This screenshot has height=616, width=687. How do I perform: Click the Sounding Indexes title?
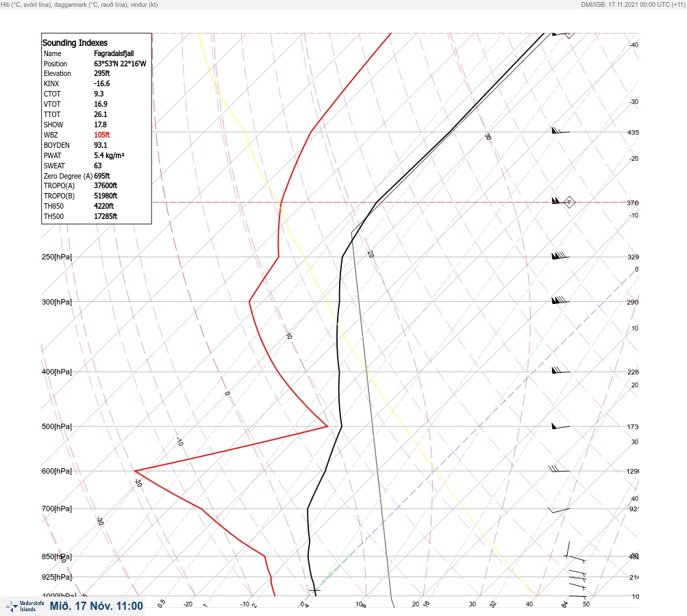tap(75, 42)
